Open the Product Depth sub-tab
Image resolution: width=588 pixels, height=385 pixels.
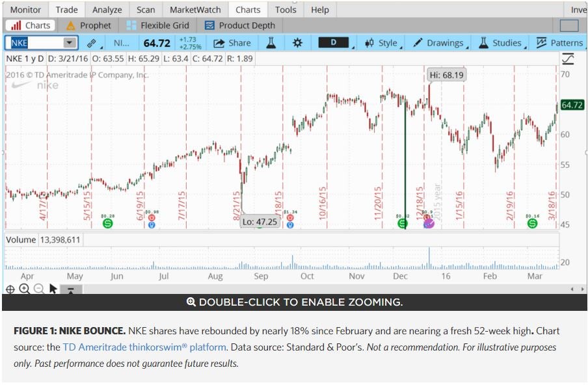click(240, 25)
